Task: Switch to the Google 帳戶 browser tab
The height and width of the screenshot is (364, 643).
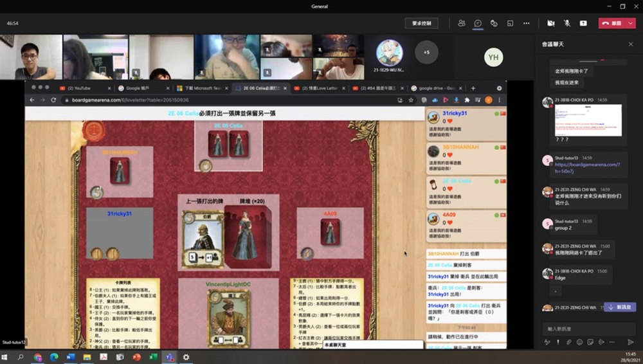Action: pyautogui.click(x=143, y=88)
